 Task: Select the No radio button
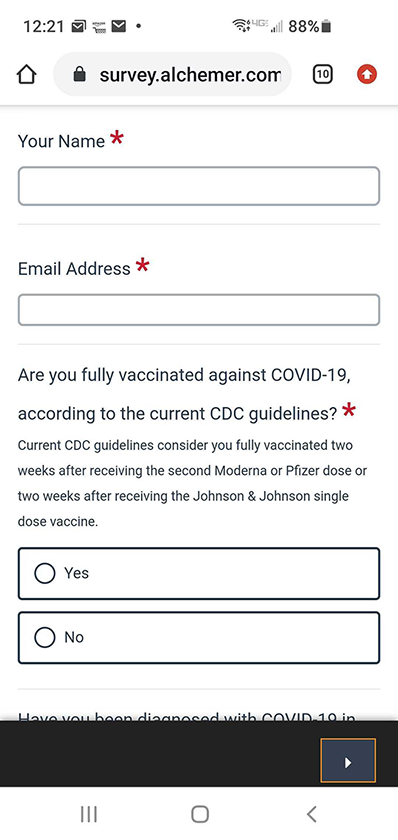click(x=44, y=638)
